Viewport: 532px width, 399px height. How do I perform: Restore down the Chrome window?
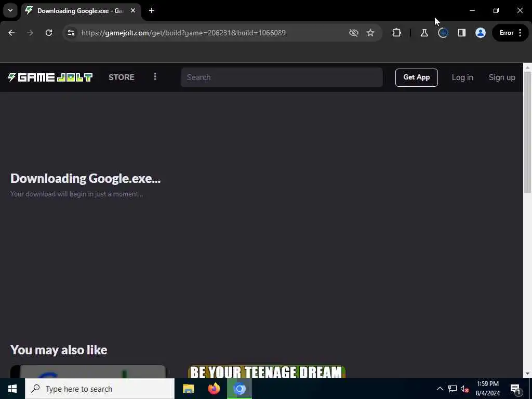coord(496,10)
